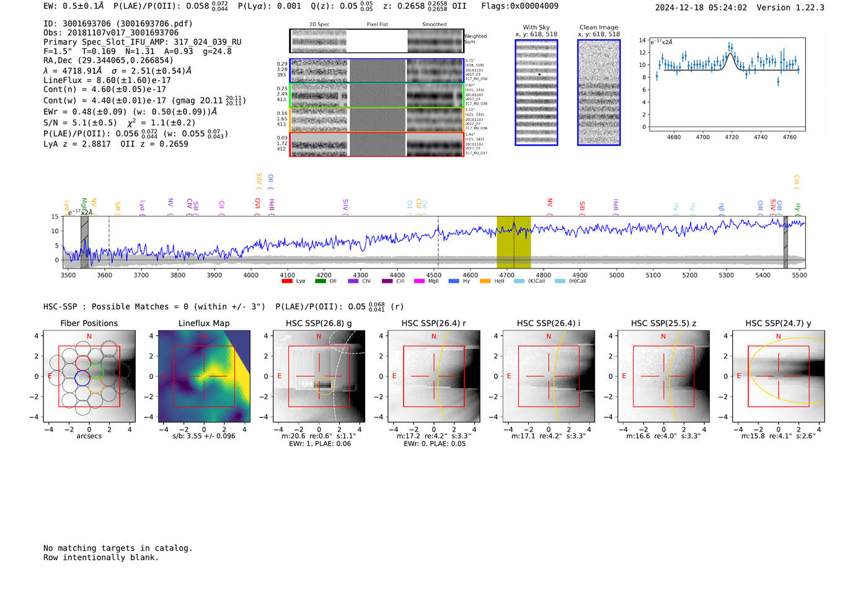The height and width of the screenshot is (591, 868).
Task: Click the 2024-12-18 05:24:02 timestamp
Action: [x=701, y=7]
